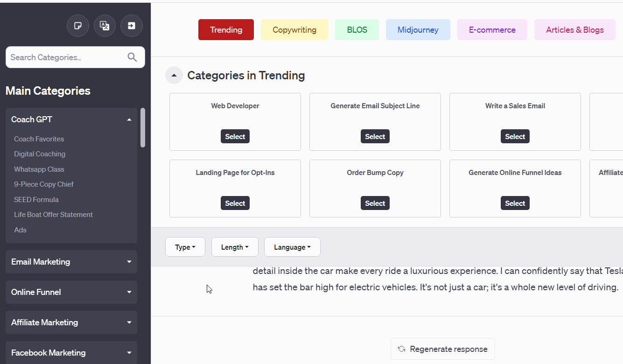623x364 pixels.
Task: Click the Search Categories input field
Action: click(x=65, y=57)
